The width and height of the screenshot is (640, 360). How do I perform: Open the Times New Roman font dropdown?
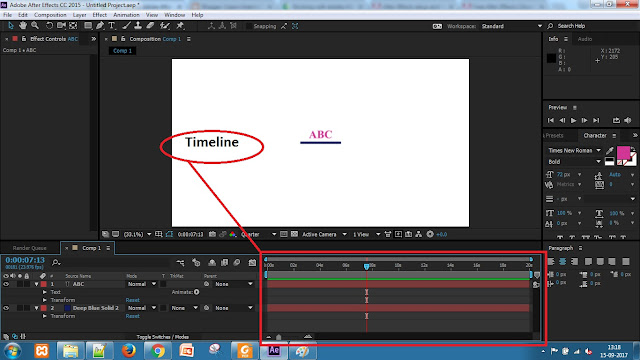point(574,150)
